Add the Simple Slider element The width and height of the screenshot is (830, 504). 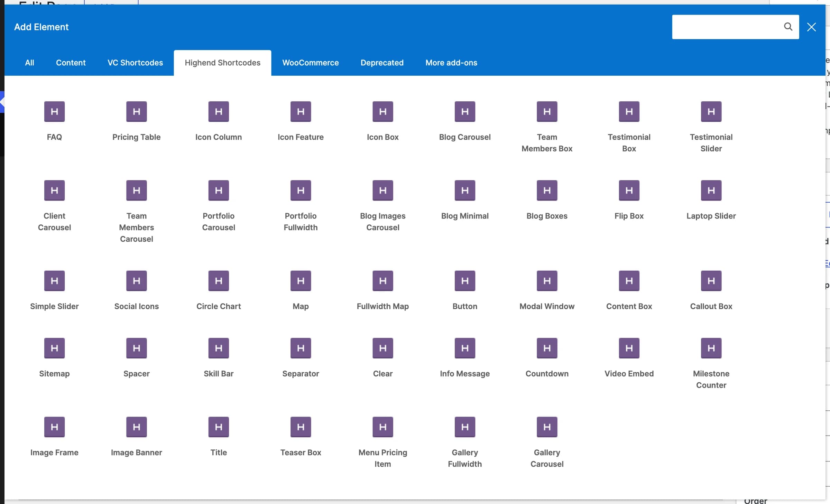tap(54, 290)
